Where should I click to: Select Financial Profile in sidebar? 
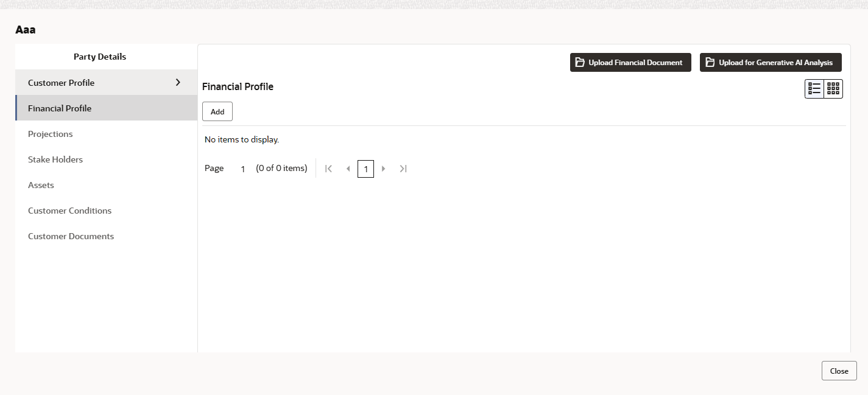pos(106,108)
